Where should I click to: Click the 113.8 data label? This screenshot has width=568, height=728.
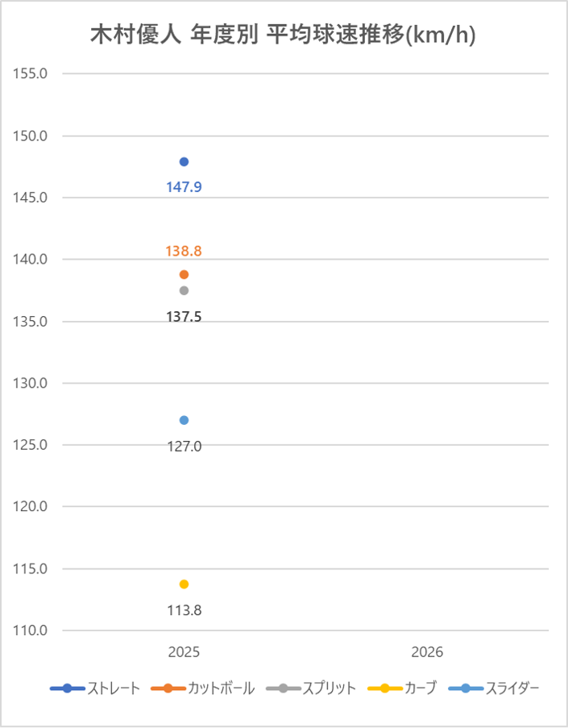184,610
